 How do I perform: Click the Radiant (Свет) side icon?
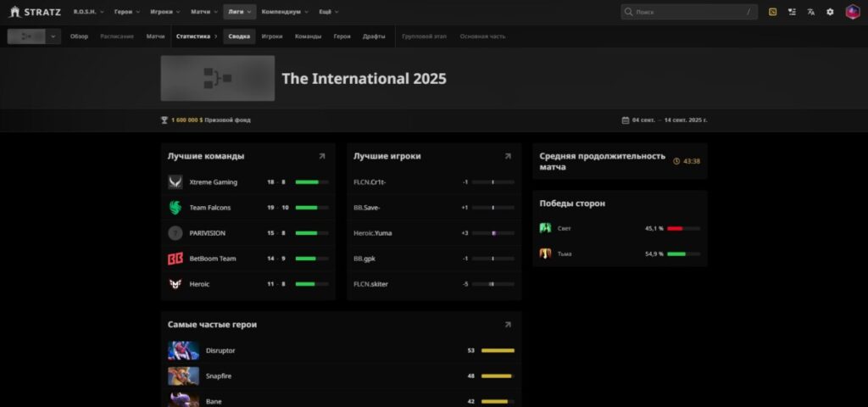point(545,228)
